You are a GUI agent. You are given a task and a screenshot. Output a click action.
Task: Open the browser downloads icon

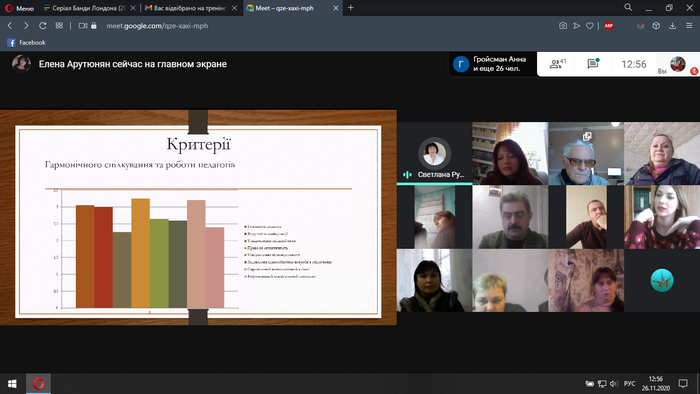pyautogui.click(x=672, y=26)
